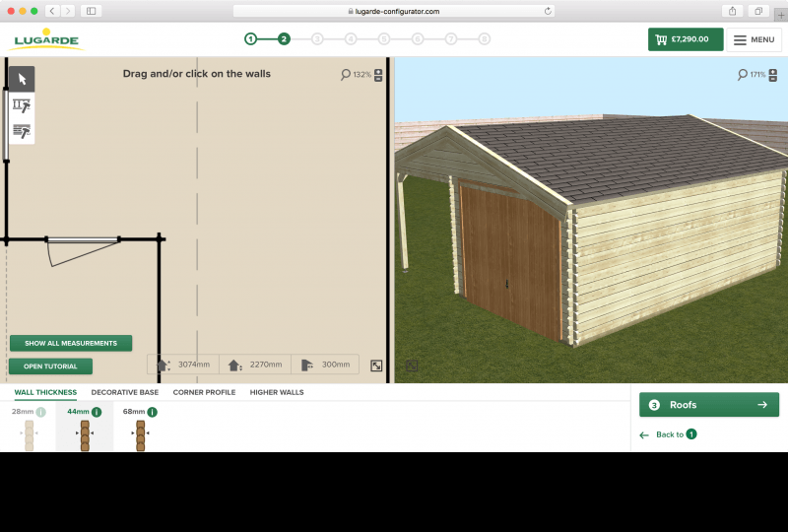Click the magnifier icon beside 171%
Screen dimensions: 788x532
743,75
